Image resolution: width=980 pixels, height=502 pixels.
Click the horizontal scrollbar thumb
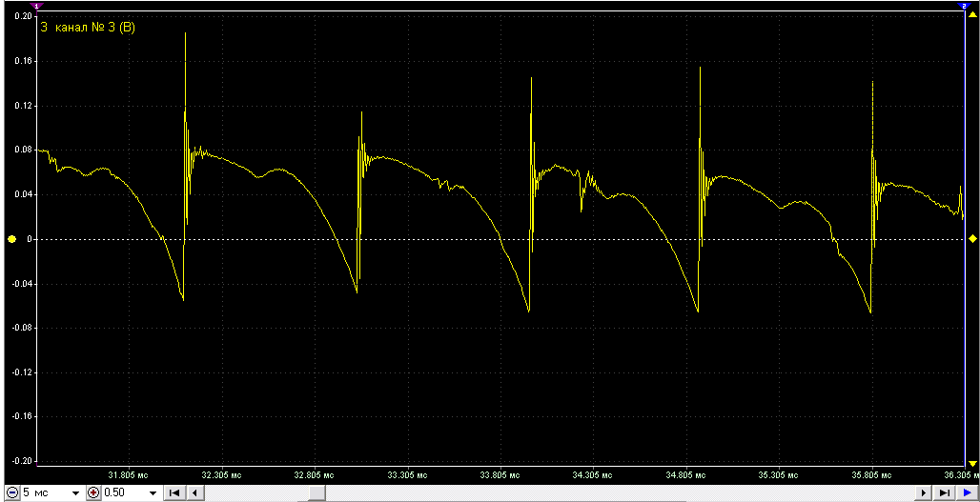point(316,493)
